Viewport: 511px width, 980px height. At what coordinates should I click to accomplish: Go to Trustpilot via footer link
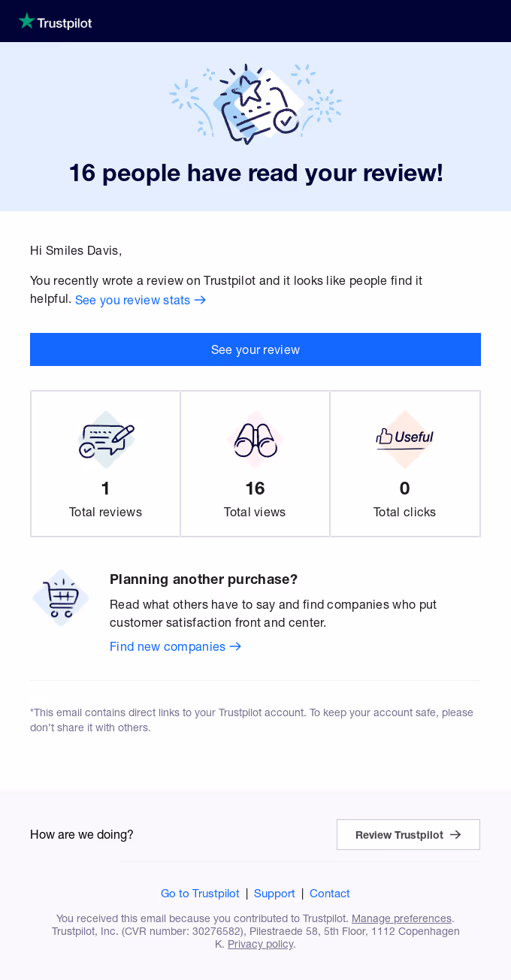pos(200,894)
